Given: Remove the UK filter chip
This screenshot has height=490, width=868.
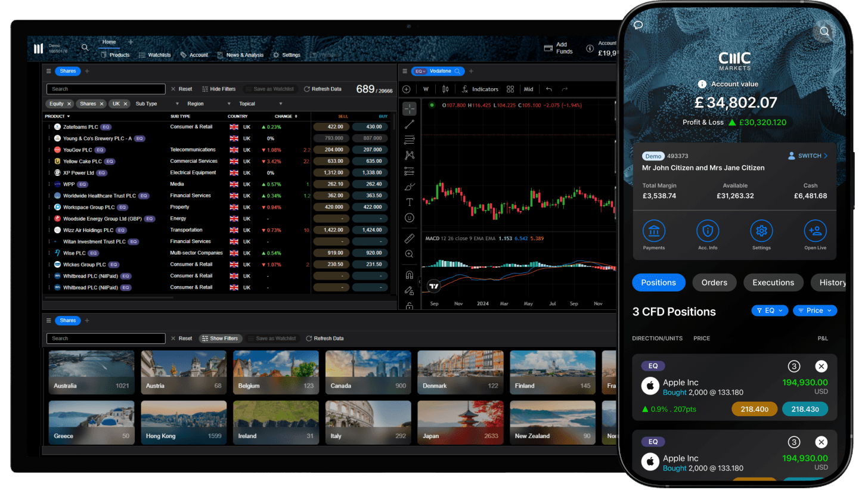Looking at the screenshot, I should (126, 103).
